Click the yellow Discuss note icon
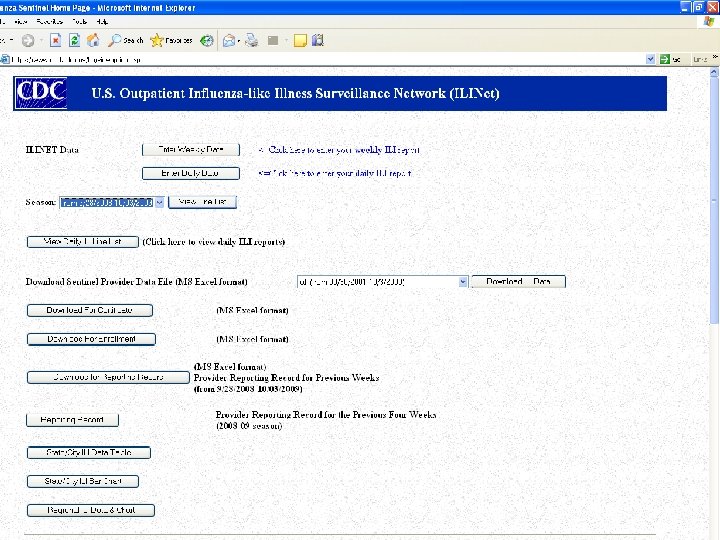Screen dimensions: 720x540 (x=300, y=41)
